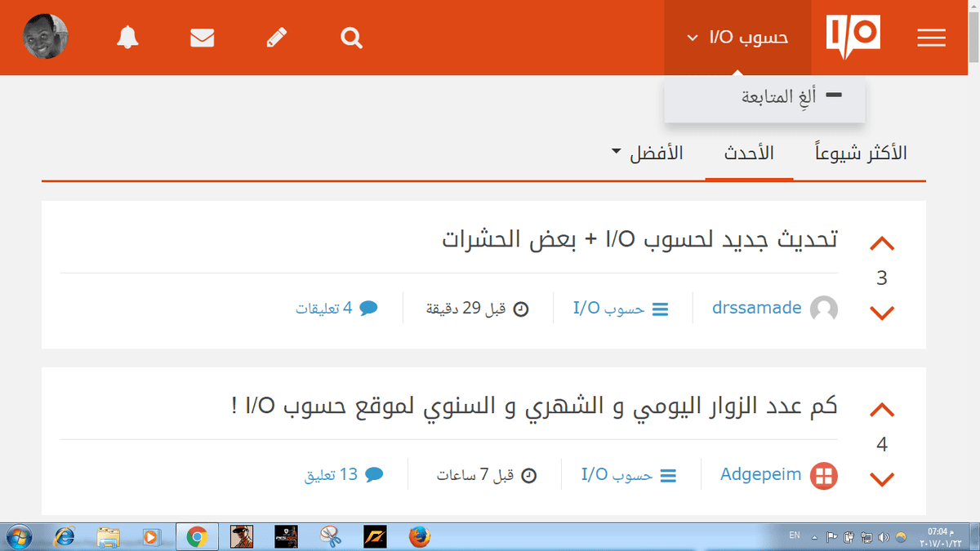Expand the حسوب I/O community dropdown

(x=737, y=38)
